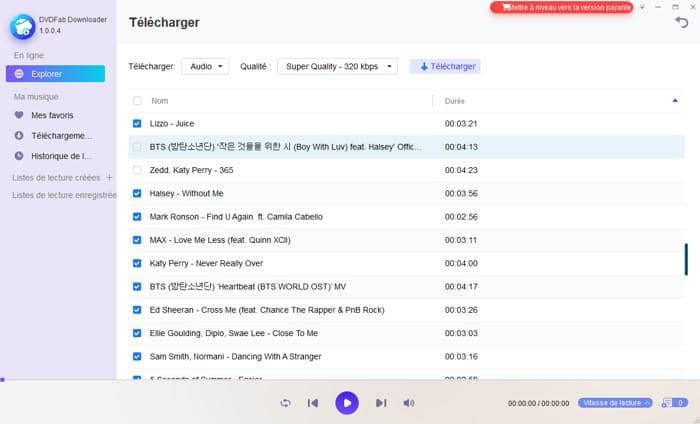
Task: Click the clock icon for Historique
Action: click(19, 156)
